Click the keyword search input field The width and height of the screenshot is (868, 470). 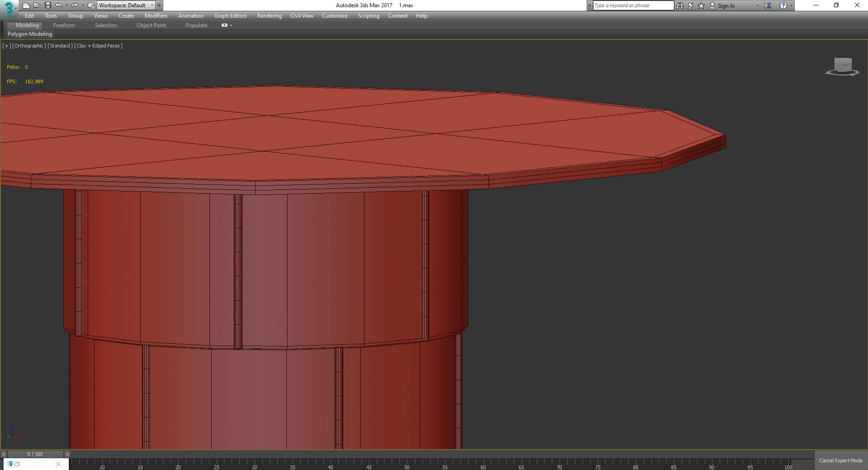click(x=633, y=5)
